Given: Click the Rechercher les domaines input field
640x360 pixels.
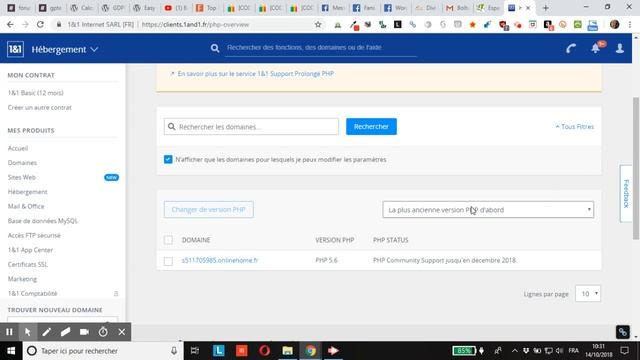Looking at the screenshot, I should click(x=251, y=127).
